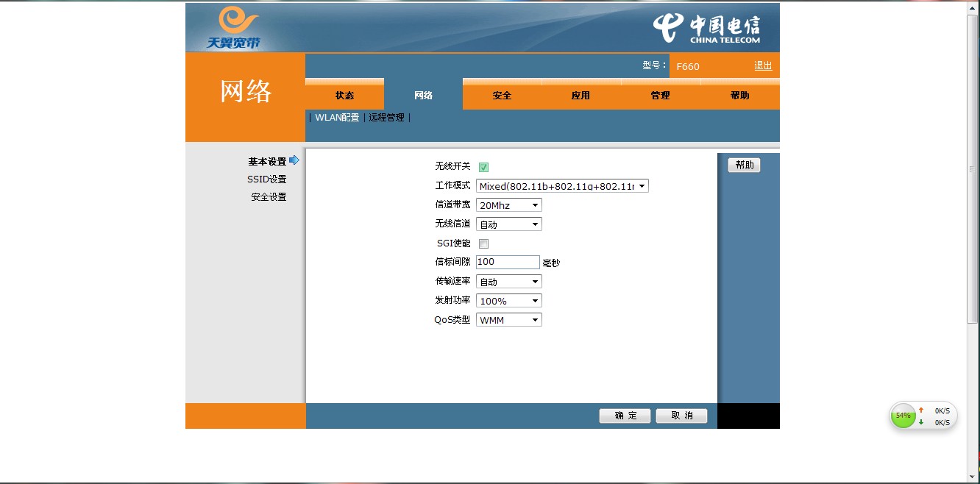Switch to the 网络 tab
The height and width of the screenshot is (484, 980).
[423, 95]
